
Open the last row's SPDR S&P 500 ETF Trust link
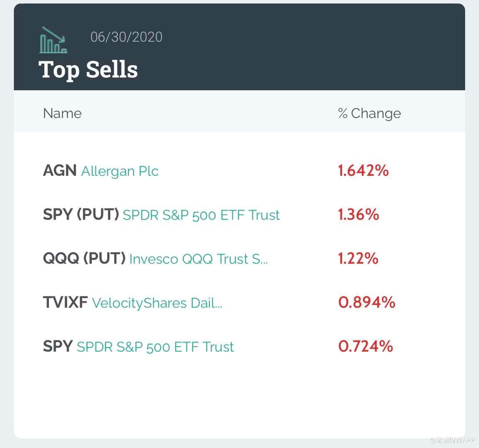pyautogui.click(x=155, y=347)
